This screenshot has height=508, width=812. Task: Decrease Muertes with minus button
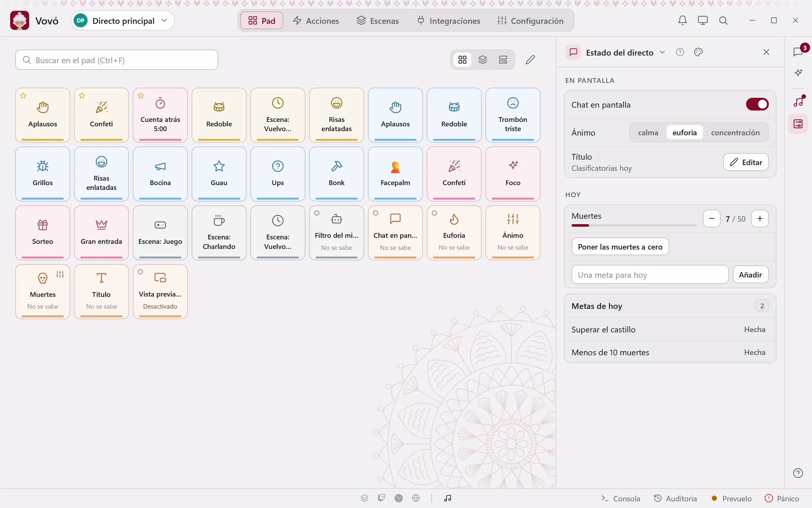point(711,218)
